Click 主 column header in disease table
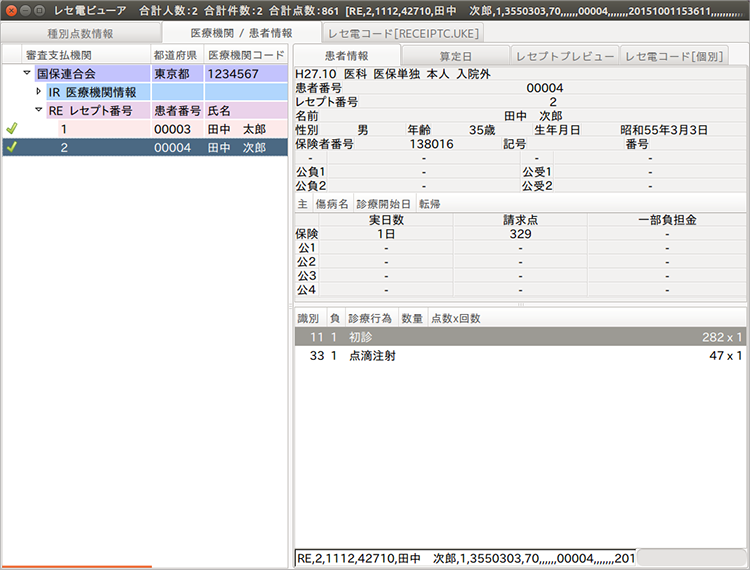Viewport: 750px width, 570px height. (x=303, y=204)
